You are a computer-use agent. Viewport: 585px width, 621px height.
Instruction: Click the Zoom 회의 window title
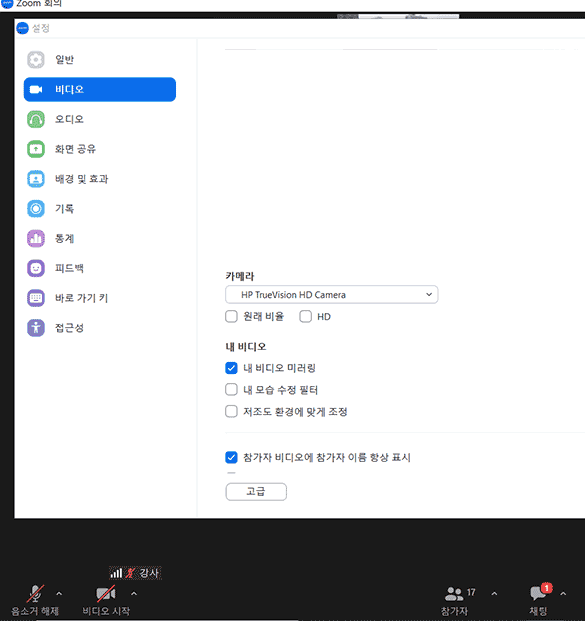[39, 4]
